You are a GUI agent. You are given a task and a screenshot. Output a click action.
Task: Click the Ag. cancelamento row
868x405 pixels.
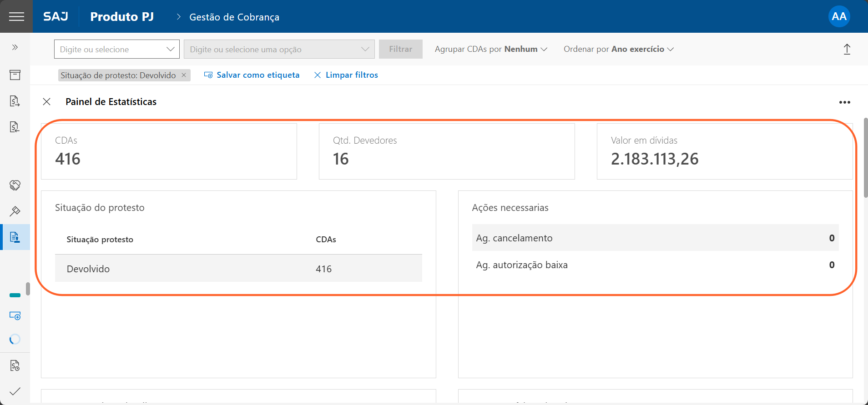click(x=655, y=238)
